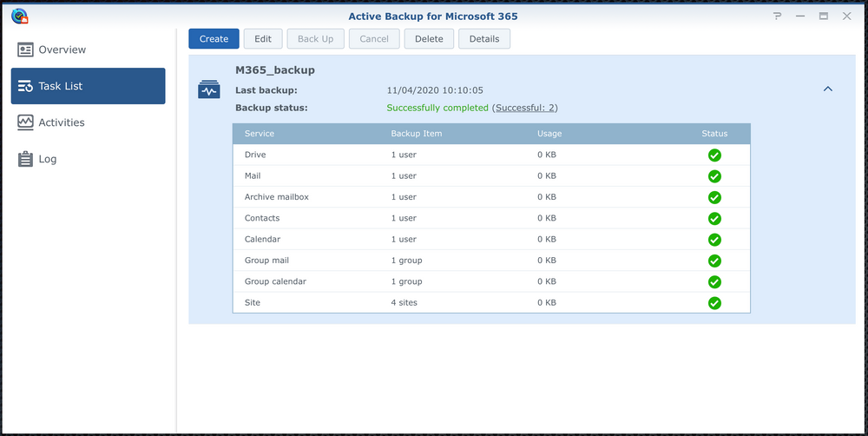Close the Active Backup window
Screen dimensions: 868x436
847,16
